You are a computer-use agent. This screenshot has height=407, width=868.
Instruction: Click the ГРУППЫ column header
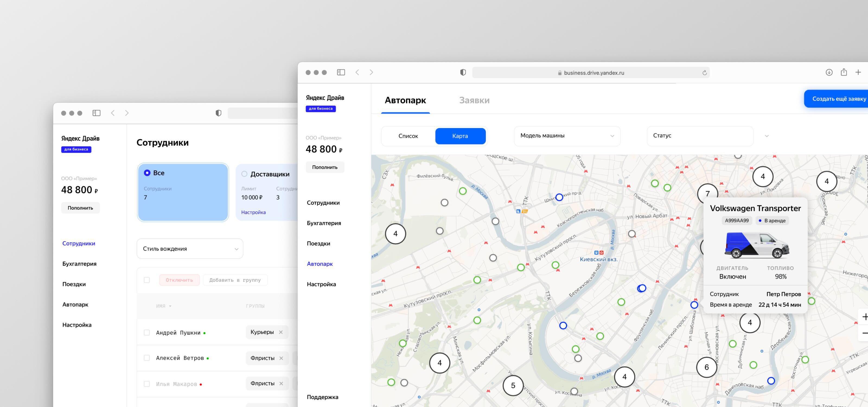click(255, 306)
